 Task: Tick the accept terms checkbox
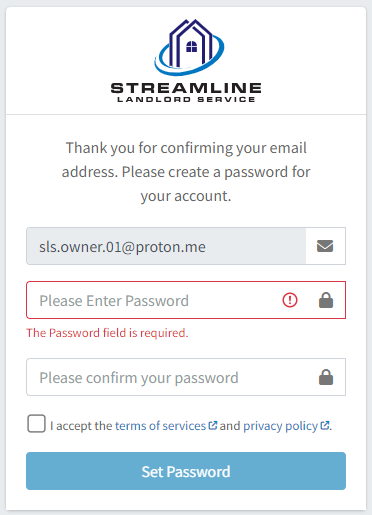[x=36, y=424]
